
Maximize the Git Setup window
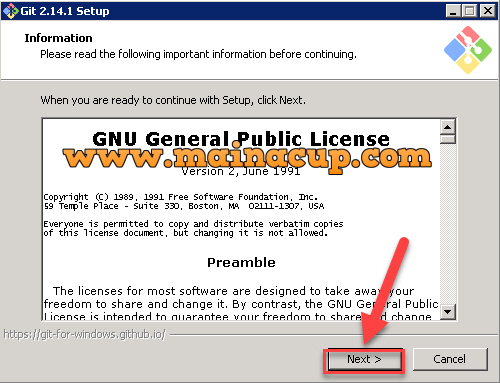click(x=470, y=11)
